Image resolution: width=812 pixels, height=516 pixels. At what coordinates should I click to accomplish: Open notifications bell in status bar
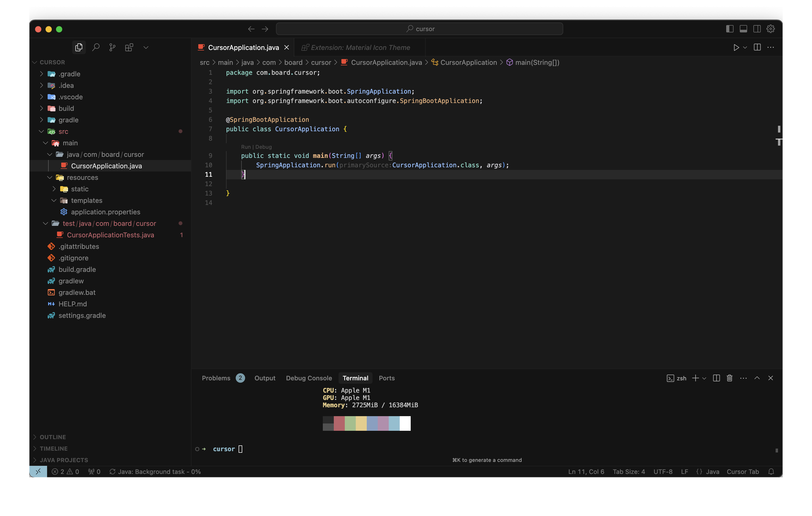tap(771, 472)
